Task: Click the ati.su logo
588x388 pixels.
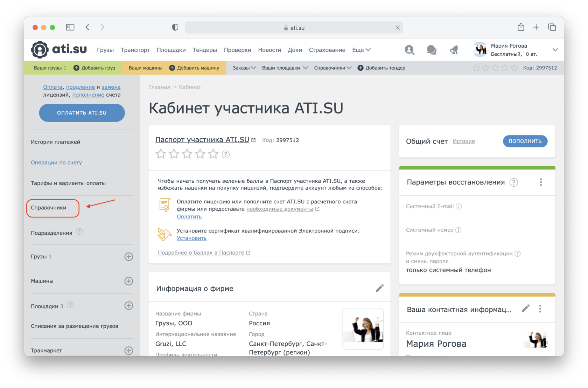Action: 59,49
